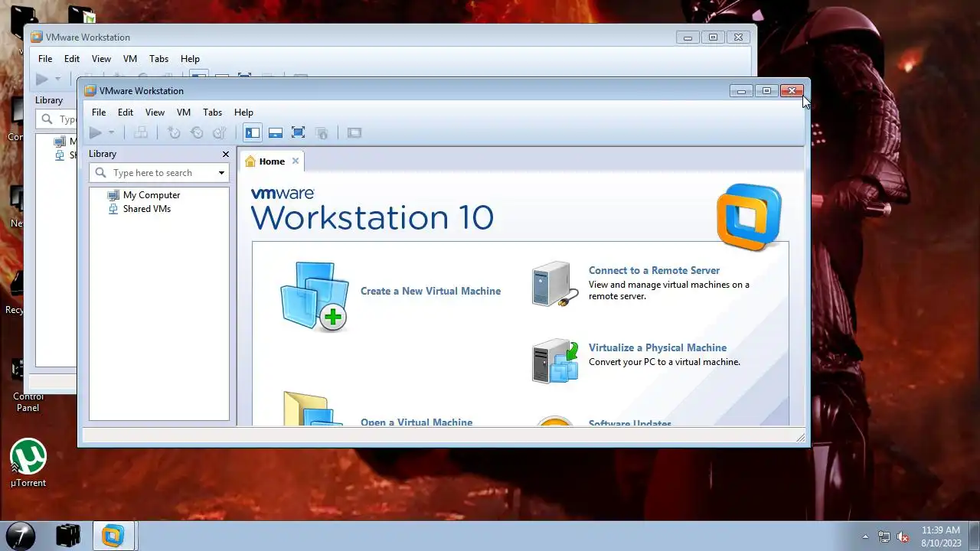980x551 pixels.
Task: Open the File menu in front VMware window
Action: coord(99,112)
